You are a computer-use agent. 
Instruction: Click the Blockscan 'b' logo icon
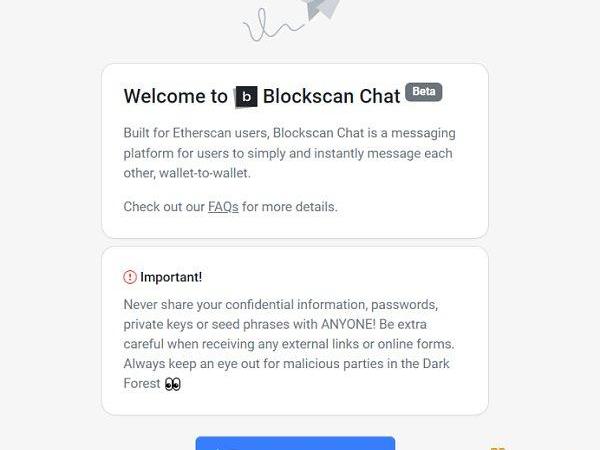246,97
